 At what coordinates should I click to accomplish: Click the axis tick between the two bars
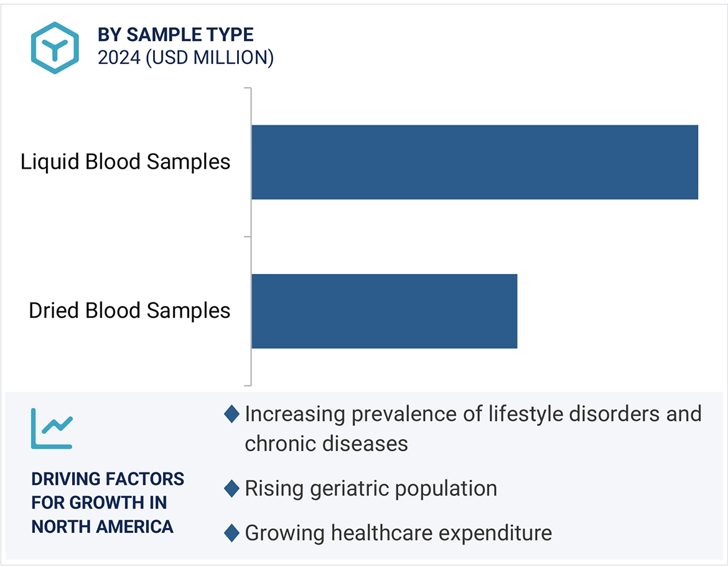pyautogui.click(x=247, y=237)
